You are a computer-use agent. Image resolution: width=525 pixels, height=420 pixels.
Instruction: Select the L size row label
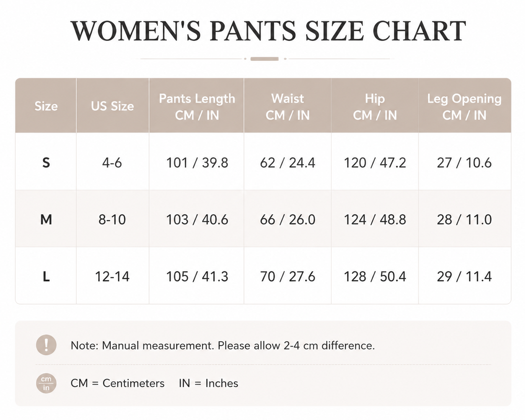click(46, 277)
